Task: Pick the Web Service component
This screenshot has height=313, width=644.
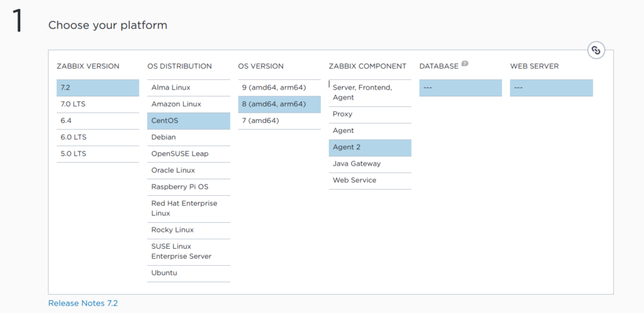Action: [370, 181]
